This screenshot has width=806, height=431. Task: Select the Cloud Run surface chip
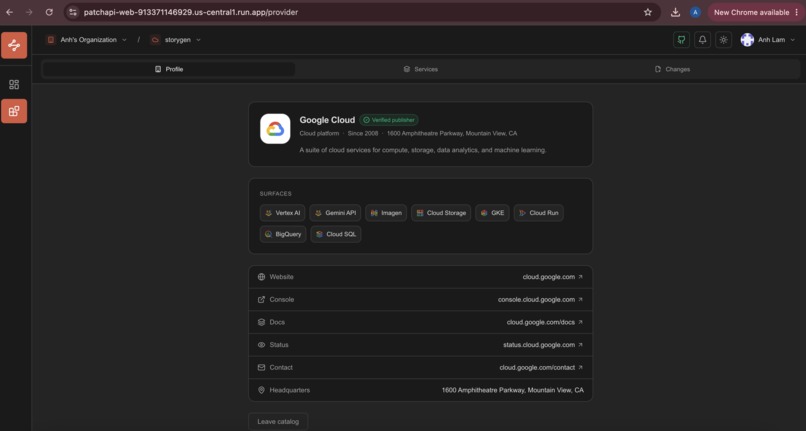[539, 213]
